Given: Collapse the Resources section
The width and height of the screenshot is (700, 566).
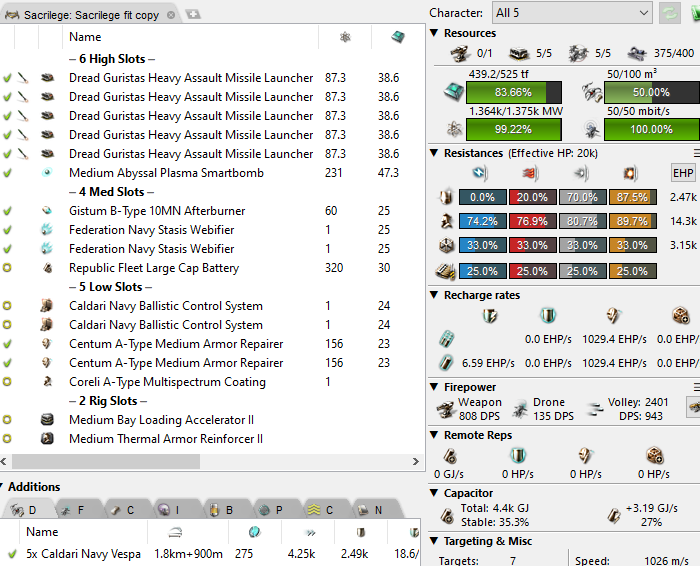Looking at the screenshot, I should [x=433, y=33].
